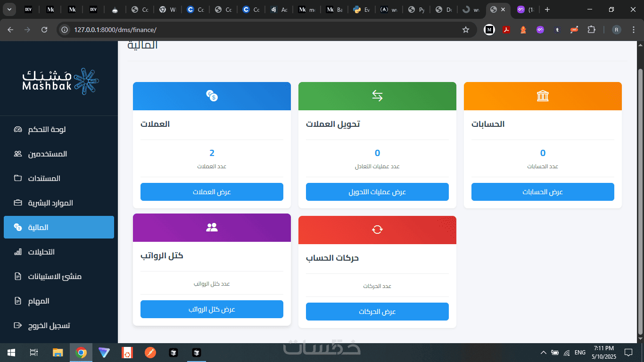644x362 pixels.
Task: Open the tab search dropdown arrow
Action: (x=10, y=9)
